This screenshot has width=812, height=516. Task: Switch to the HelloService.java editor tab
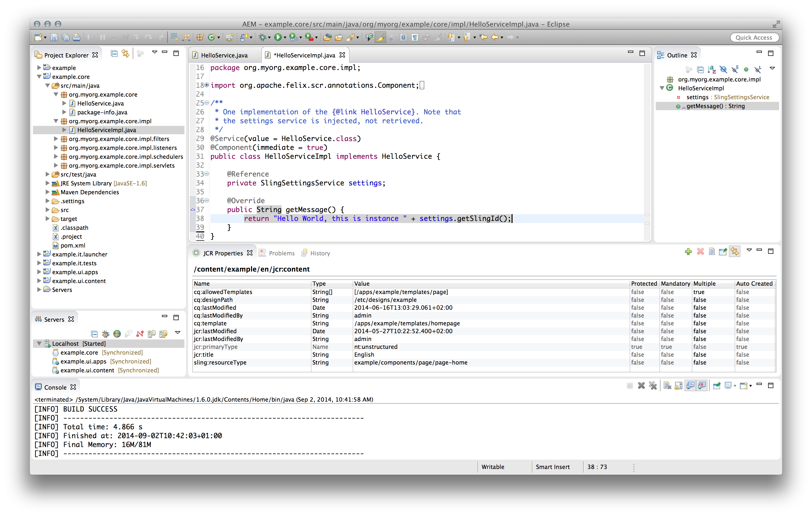[224, 55]
